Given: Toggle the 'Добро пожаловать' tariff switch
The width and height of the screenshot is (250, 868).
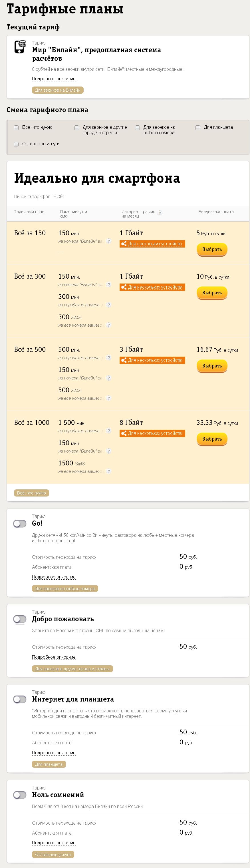Looking at the screenshot, I should tap(20, 619).
